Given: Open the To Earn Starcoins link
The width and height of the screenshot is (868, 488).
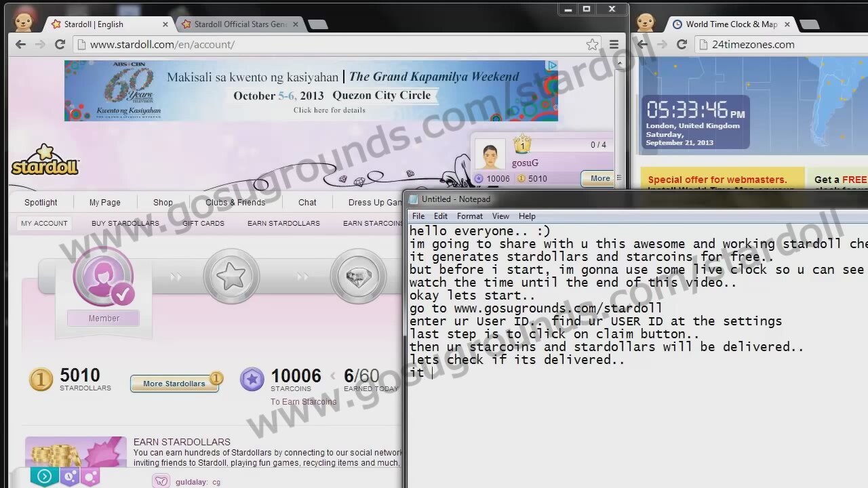Looking at the screenshot, I should tap(303, 402).
